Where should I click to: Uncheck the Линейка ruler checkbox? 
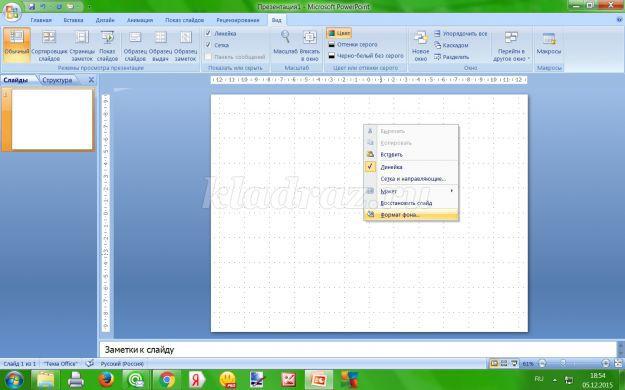coord(208,33)
